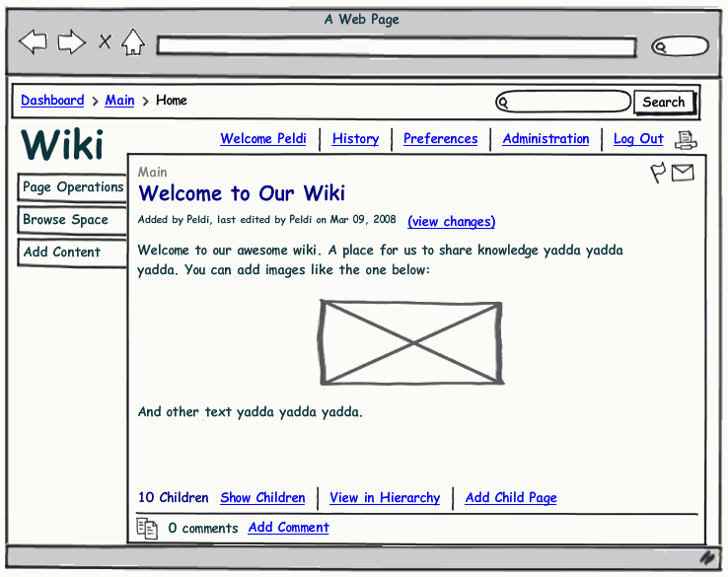Go to the browser home icon
Screen dimensions: 728x577
click(x=133, y=41)
